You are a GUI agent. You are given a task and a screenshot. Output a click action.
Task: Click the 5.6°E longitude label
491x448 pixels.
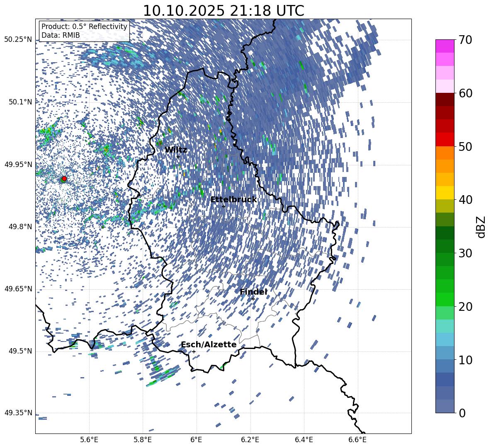coord(89,440)
